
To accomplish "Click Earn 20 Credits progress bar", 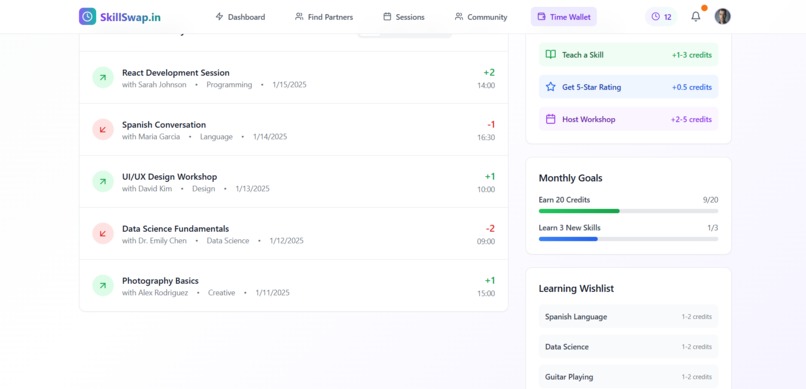I will pos(628,211).
